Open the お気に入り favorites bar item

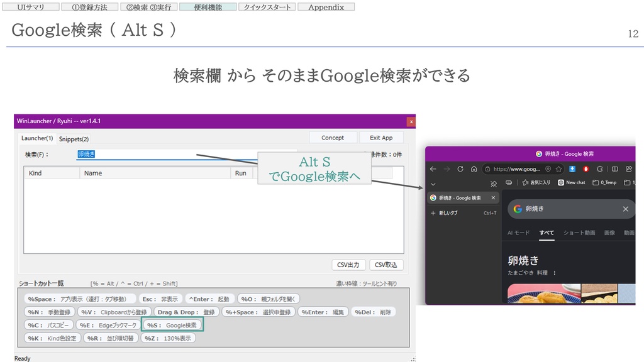pos(536,183)
